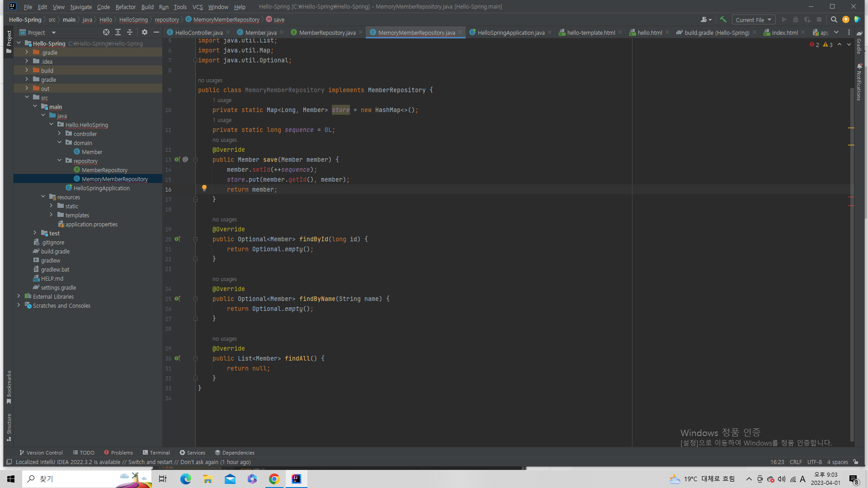Click the Search Everywhere magnifier icon
The image size is (868, 488).
point(834,19)
